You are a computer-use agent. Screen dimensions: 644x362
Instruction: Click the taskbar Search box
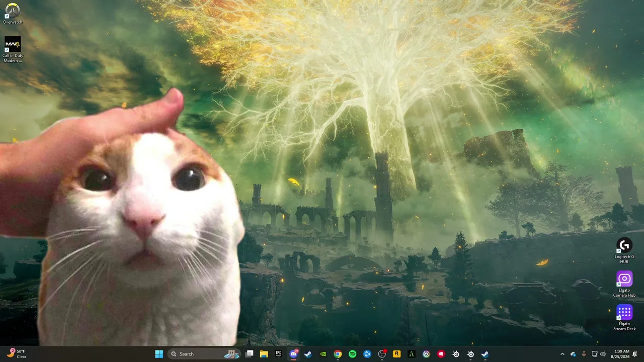click(204, 354)
